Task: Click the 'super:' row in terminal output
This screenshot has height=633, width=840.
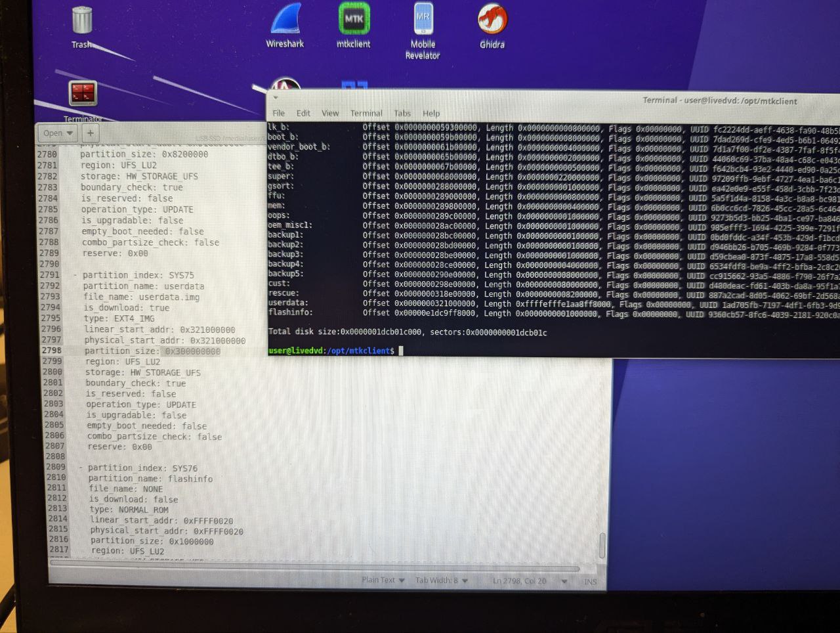Action: point(553,176)
